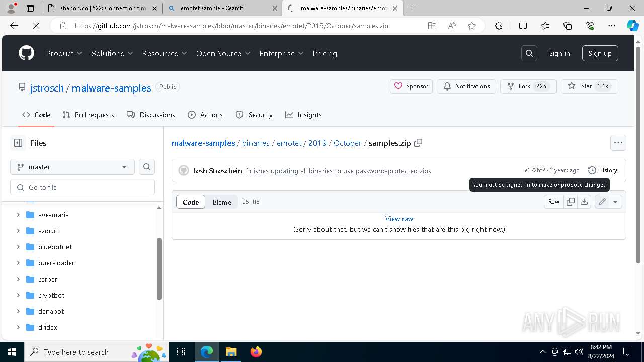Copy path icon next to samples.zip

418,143
